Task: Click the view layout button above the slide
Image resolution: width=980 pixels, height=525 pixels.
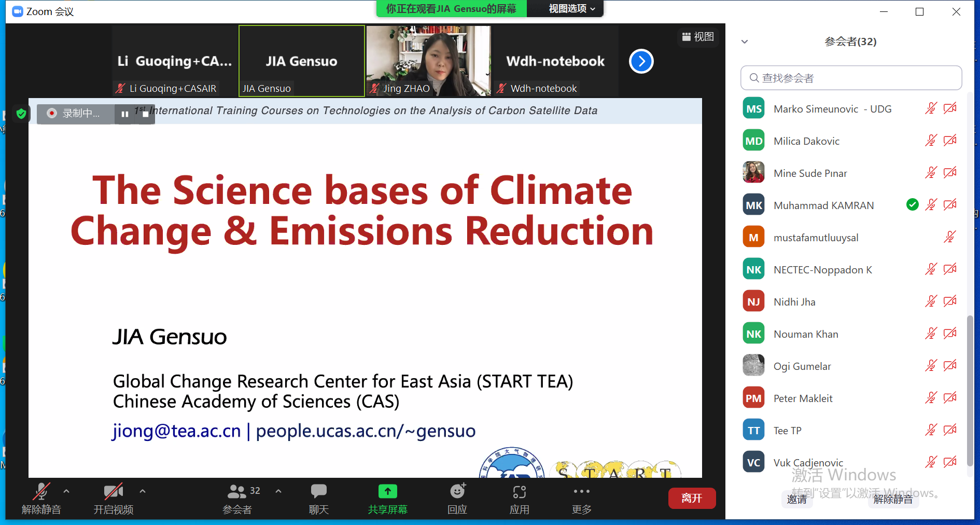Action: (698, 37)
